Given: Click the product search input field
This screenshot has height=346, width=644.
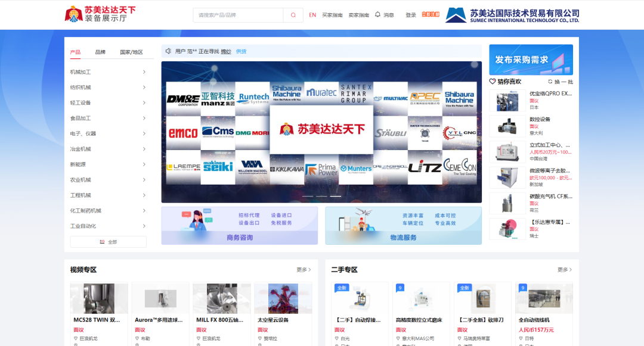Looking at the screenshot, I should pyautogui.click(x=238, y=15).
